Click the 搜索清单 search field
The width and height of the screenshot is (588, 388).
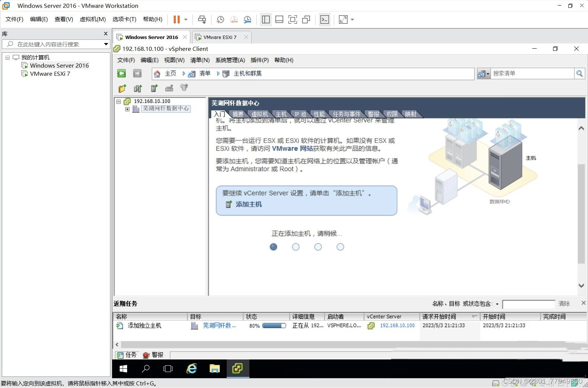point(533,74)
